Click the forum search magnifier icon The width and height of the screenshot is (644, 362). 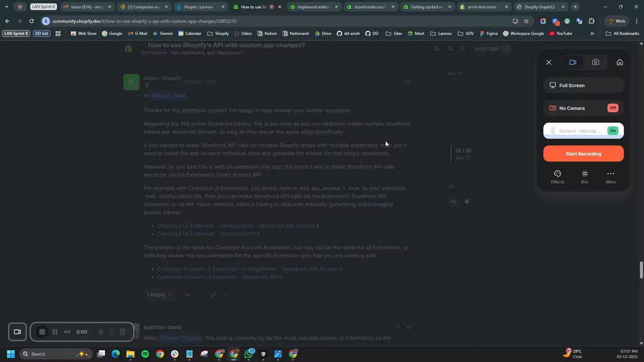[450, 49]
